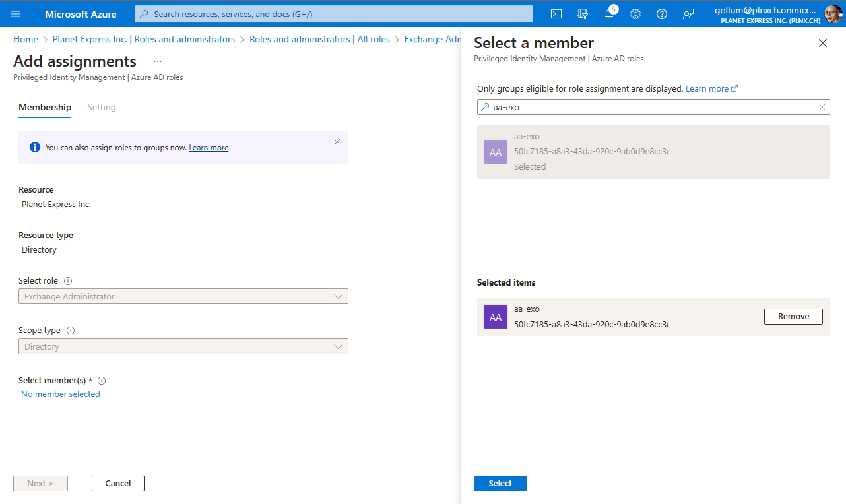Image resolution: width=846 pixels, height=504 pixels.
Task: Open portal settings gear
Action: pyautogui.click(x=635, y=14)
